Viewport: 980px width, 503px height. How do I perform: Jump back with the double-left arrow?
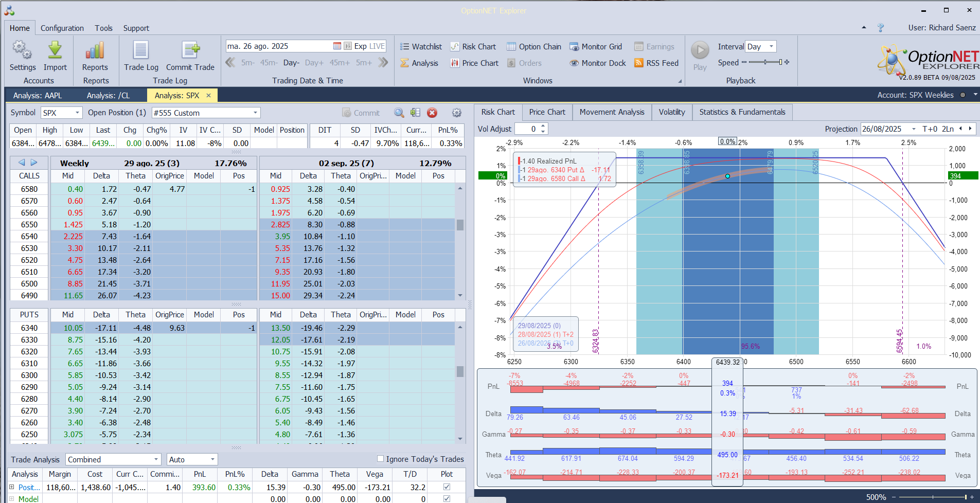click(x=230, y=62)
